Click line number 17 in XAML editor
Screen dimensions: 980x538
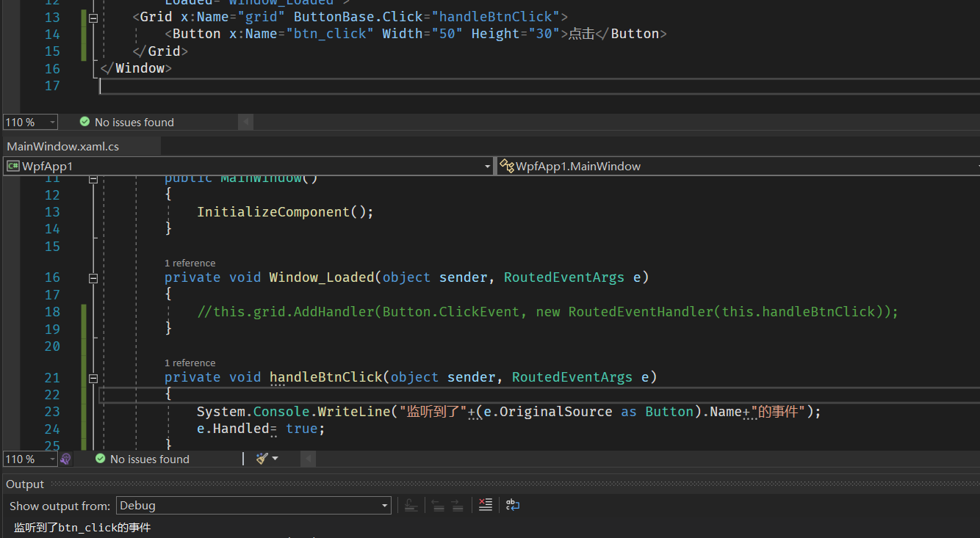tap(51, 86)
